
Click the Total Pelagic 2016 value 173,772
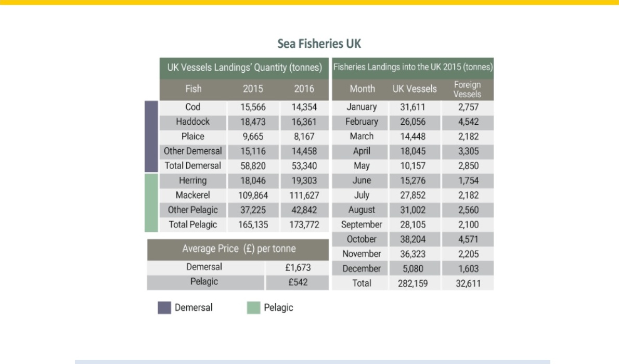[x=304, y=225]
